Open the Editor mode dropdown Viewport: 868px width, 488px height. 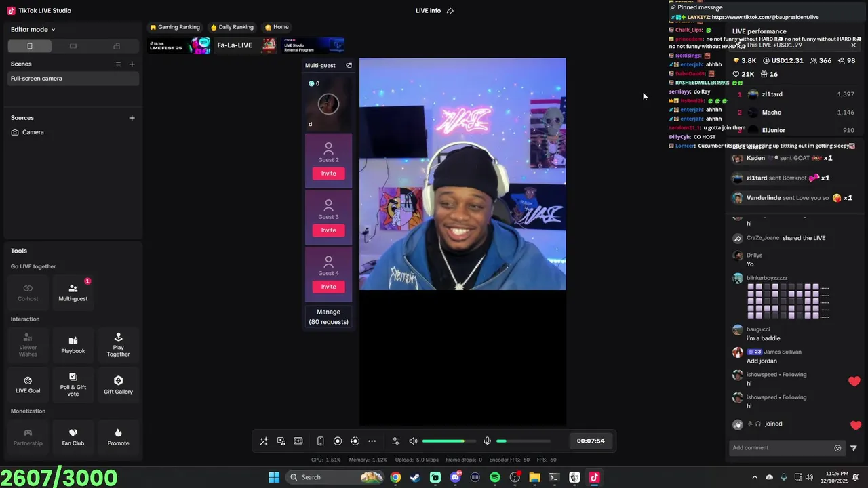[33, 29]
